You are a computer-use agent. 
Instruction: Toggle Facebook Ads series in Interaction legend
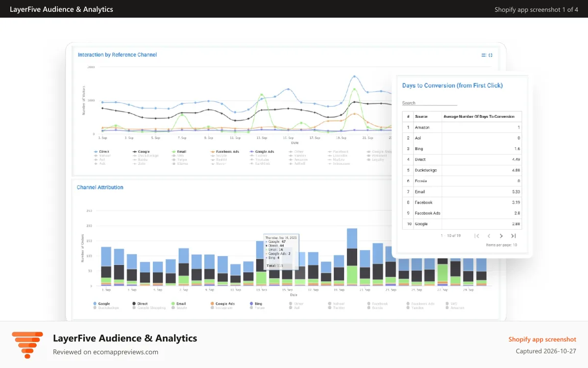click(x=224, y=152)
